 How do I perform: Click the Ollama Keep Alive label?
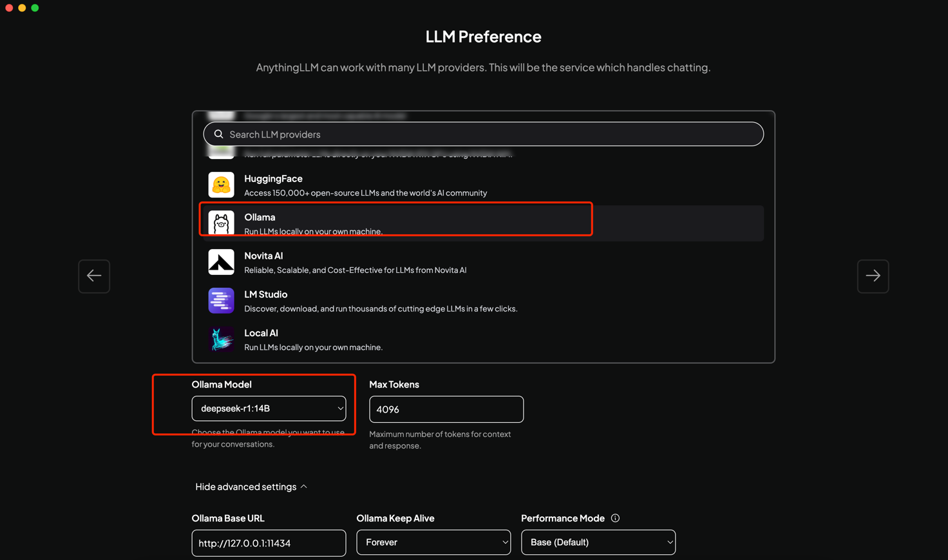[395, 518]
